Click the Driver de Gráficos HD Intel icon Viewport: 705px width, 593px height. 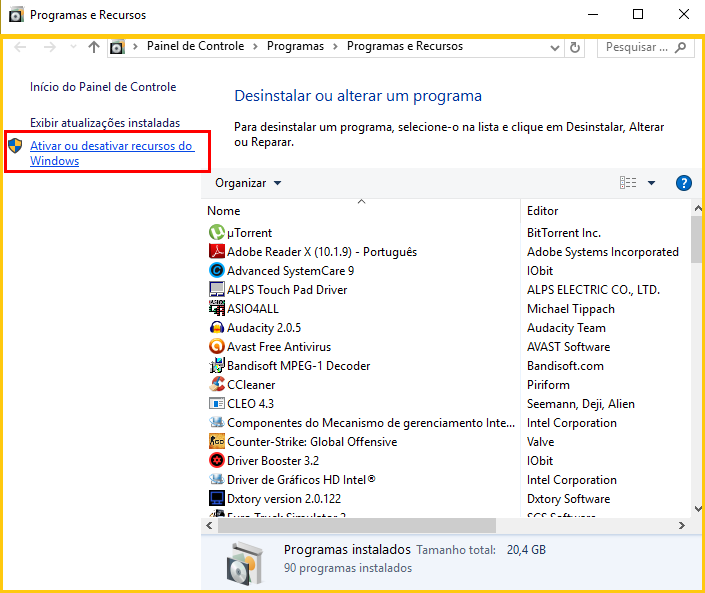[x=217, y=479]
